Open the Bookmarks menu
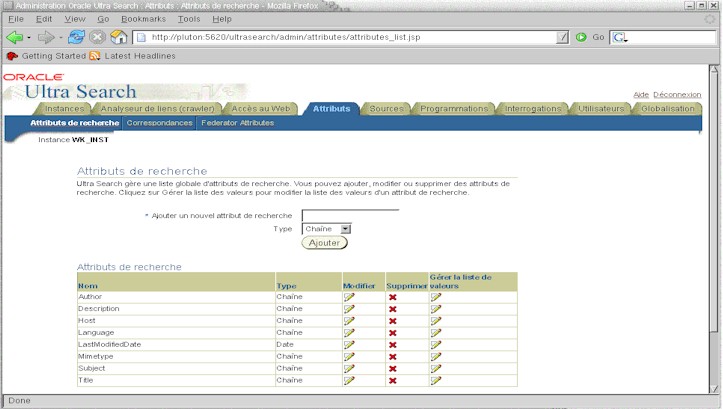723x409 pixels. pos(143,19)
